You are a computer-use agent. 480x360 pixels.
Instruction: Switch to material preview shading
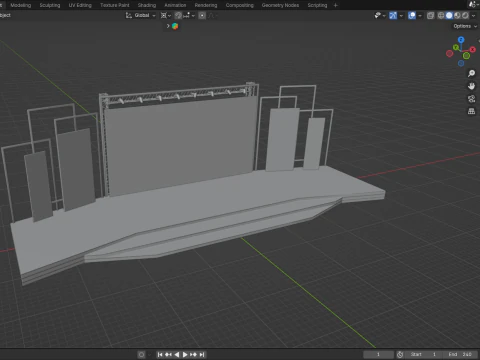click(457, 15)
